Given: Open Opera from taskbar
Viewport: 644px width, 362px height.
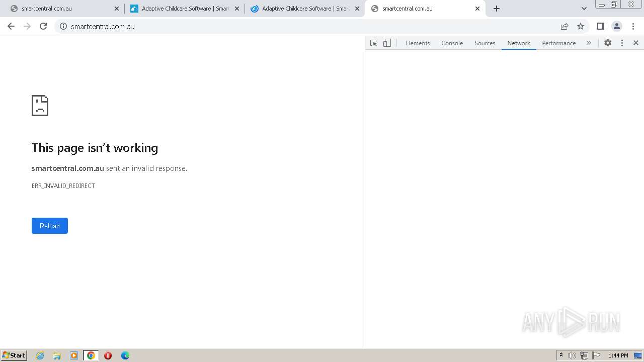Looking at the screenshot, I should tap(108, 355).
